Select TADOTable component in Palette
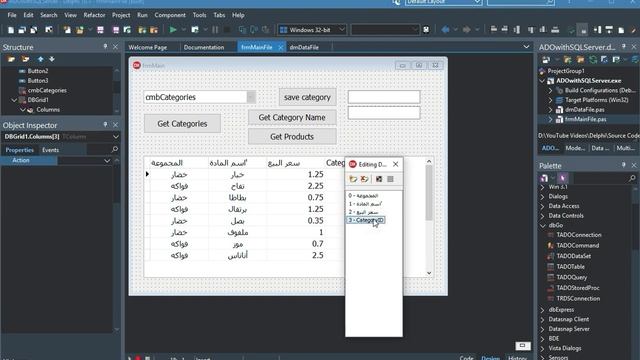The width and height of the screenshot is (640, 360). (x=570, y=267)
